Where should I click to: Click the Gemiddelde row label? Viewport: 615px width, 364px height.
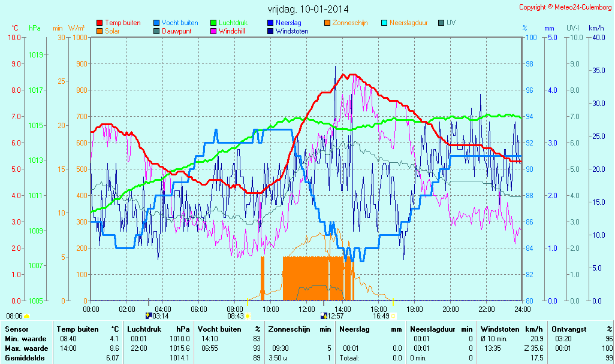tap(26, 357)
